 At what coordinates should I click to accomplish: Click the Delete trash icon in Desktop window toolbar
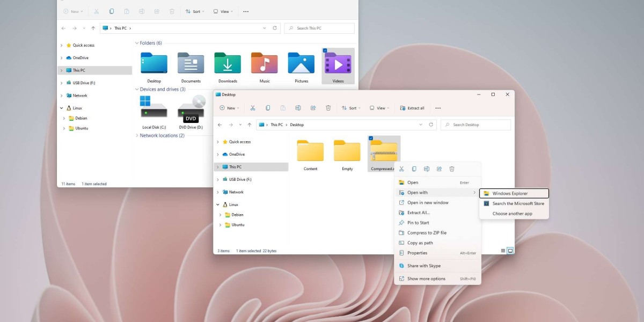click(328, 108)
